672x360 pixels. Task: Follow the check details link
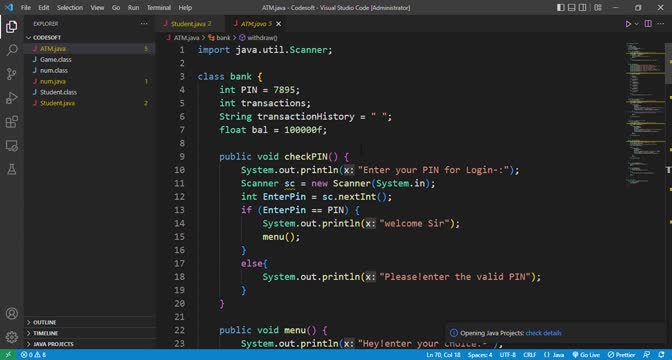tap(543, 333)
